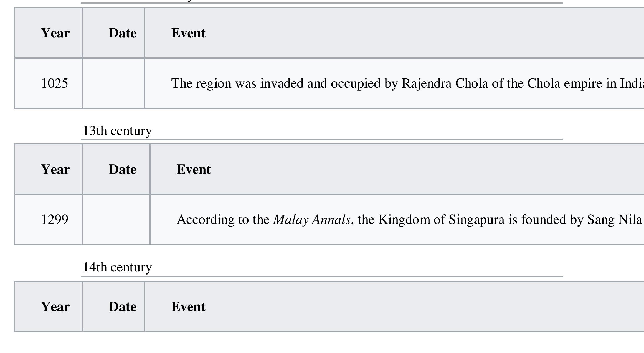644x353 pixels.
Task: Click the empty Date cell beside 1025
Action: (x=113, y=83)
